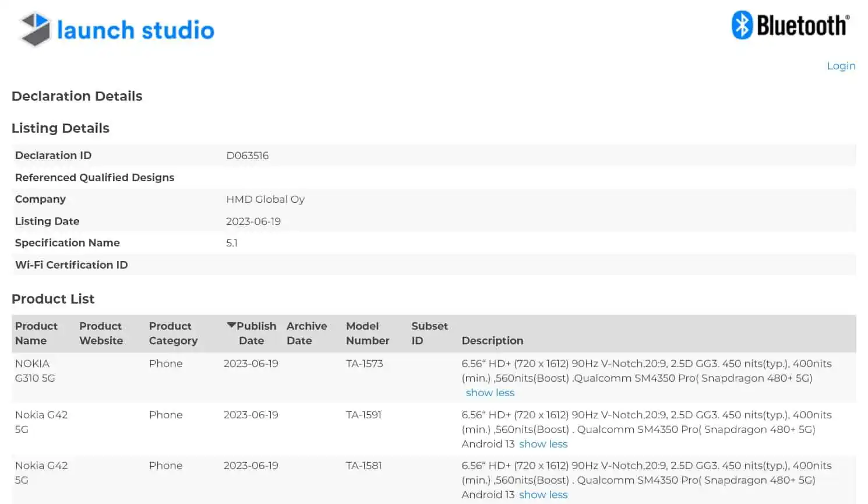Screen dimensions: 868x504
Task: Click show less in the TA-1591 row
Action: pyautogui.click(x=543, y=444)
